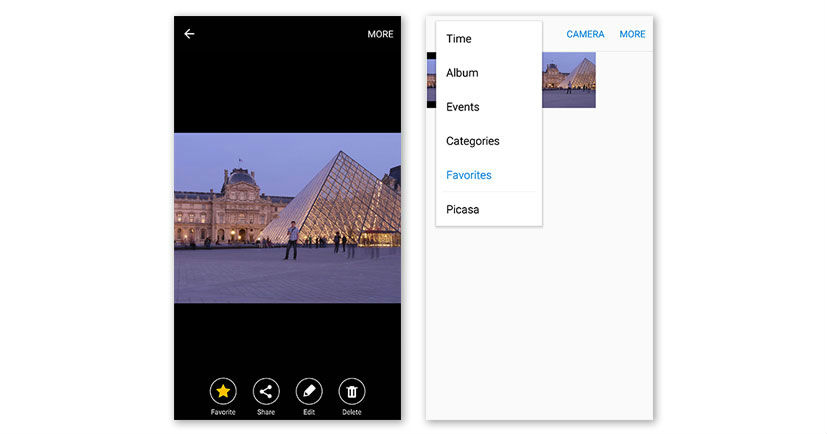The height and width of the screenshot is (434, 827).
Task: Click the 'Favorite' text label under star
Action: [x=223, y=412]
